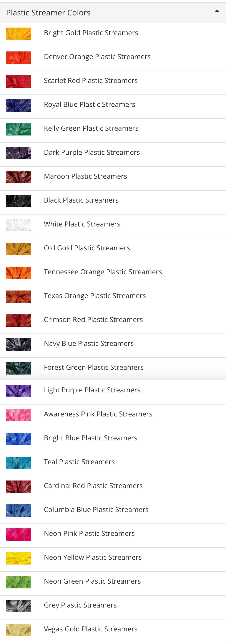
Task: Pick the Royal Blue swatch image
Action: pyautogui.click(x=18, y=106)
